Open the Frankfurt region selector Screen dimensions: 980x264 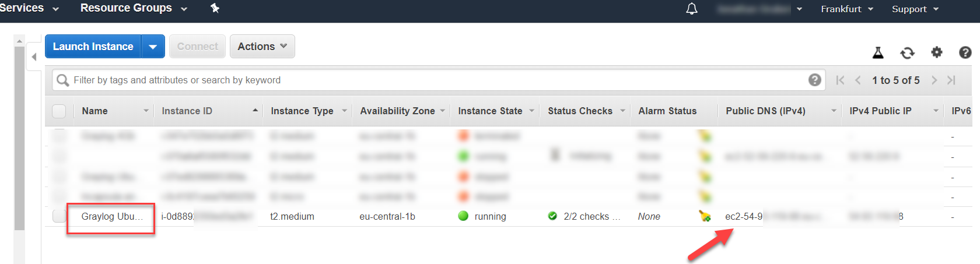(x=847, y=9)
